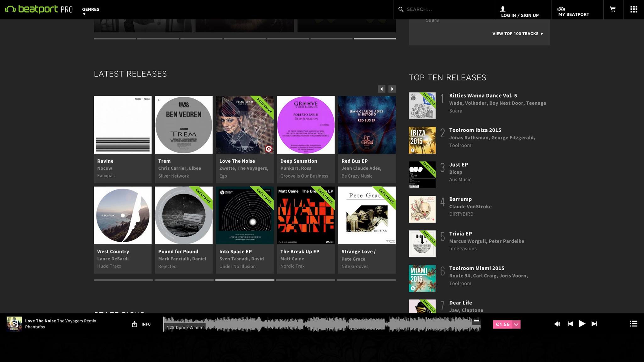Open West Country release cover

point(123,215)
